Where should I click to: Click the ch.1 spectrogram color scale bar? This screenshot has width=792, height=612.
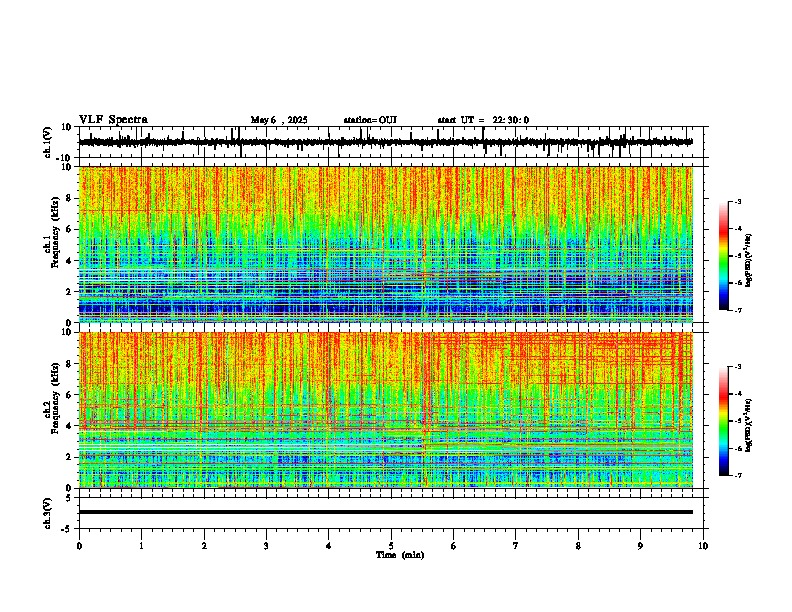[x=723, y=256]
